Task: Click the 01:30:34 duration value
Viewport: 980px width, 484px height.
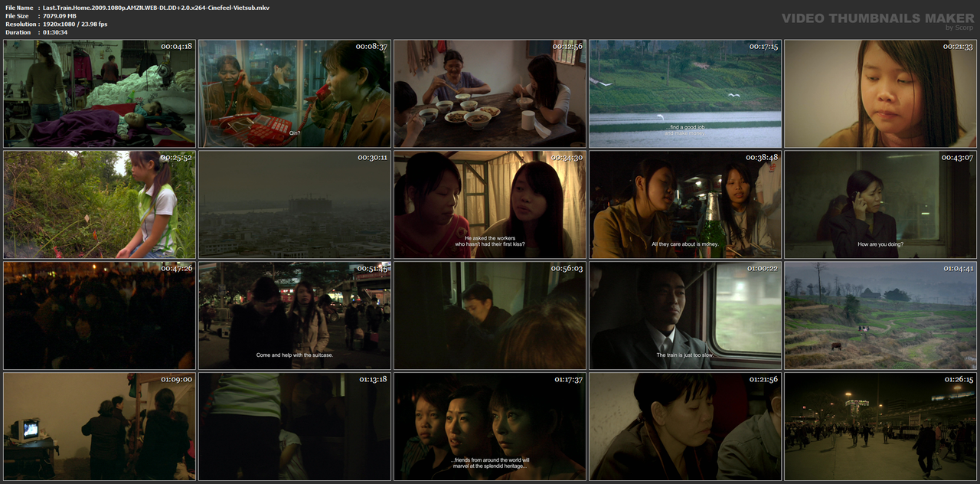Action: 55,33
